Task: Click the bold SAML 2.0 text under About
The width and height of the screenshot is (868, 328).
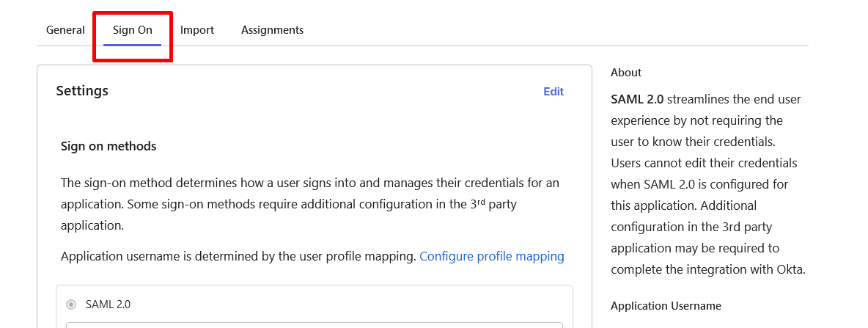Action: pos(637,99)
